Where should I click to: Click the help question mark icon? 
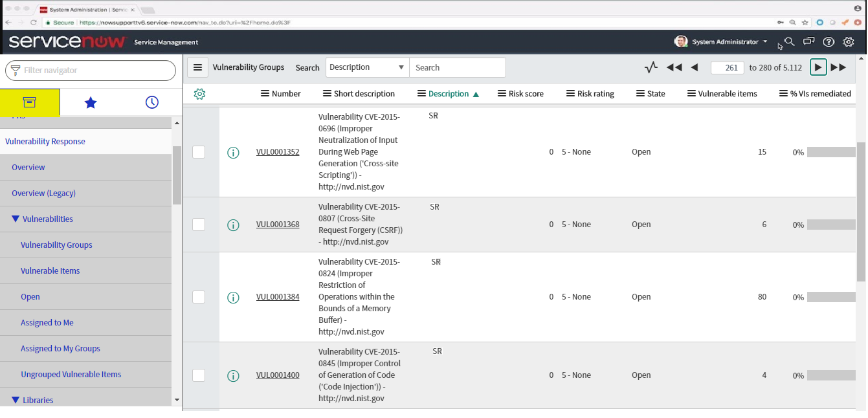tap(829, 42)
